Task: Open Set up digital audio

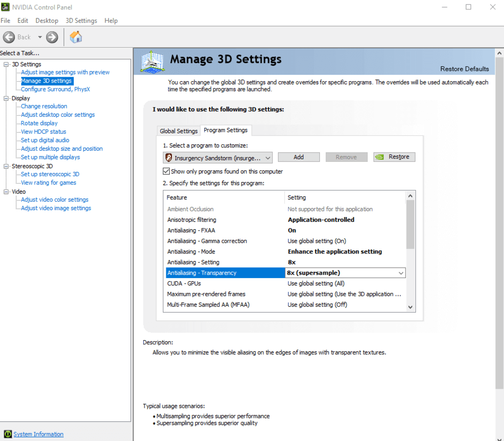Action: tap(45, 140)
